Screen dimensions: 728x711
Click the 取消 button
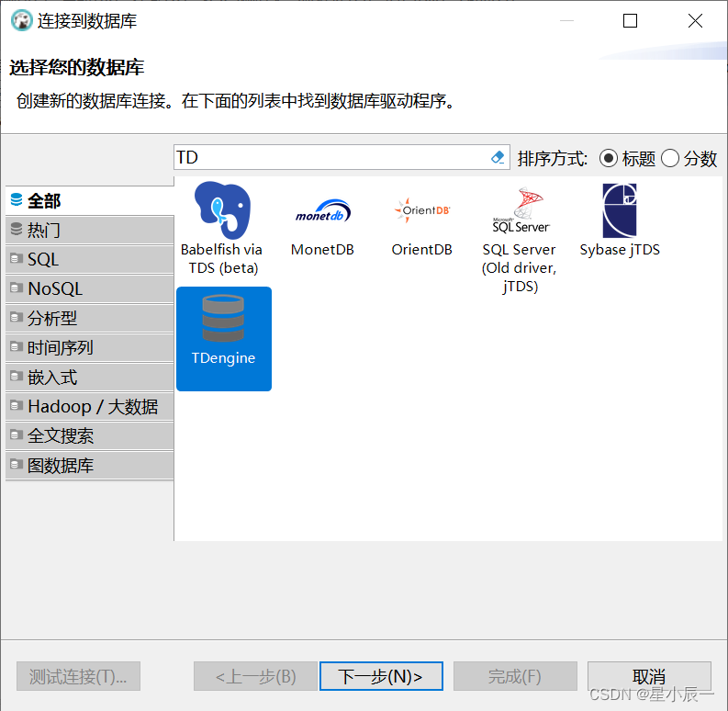click(x=649, y=676)
